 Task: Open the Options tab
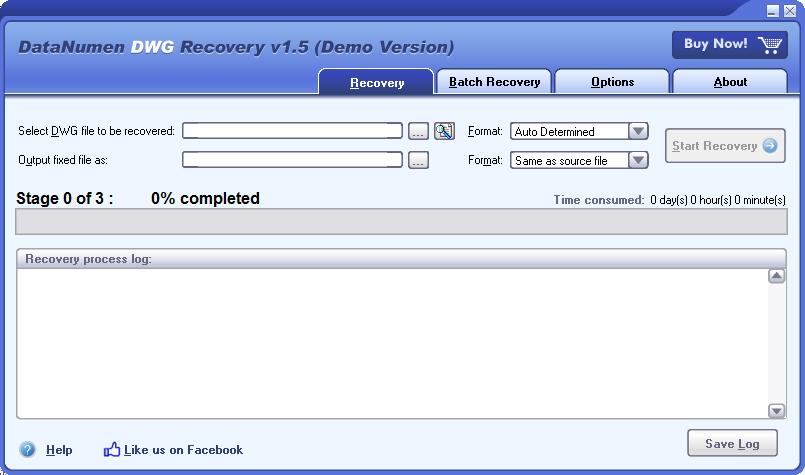point(612,82)
